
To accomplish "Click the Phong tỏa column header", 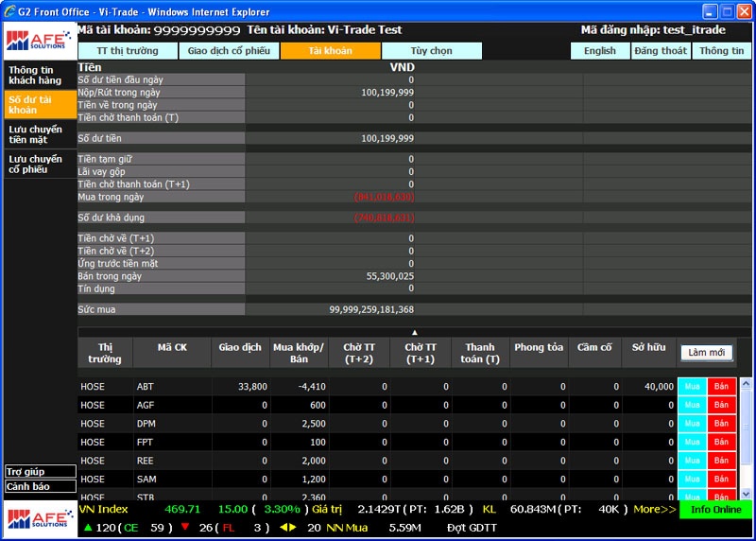I will pyautogui.click(x=539, y=354).
